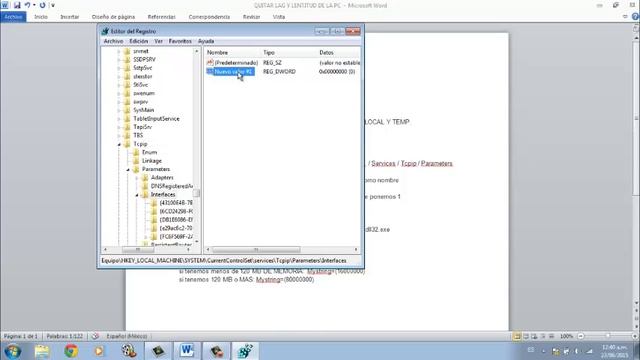This screenshot has width=640, height=360.
Task: Select the Adapters subkey
Action: [x=162, y=178]
